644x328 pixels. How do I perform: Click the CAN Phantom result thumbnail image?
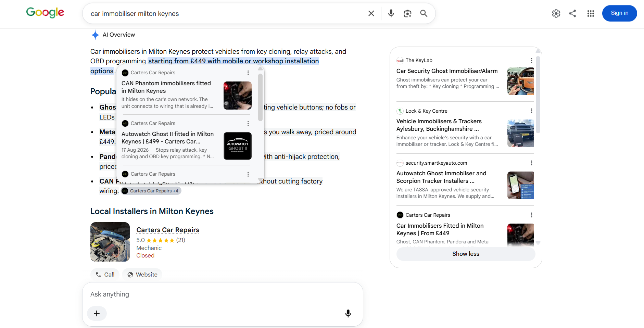(238, 96)
